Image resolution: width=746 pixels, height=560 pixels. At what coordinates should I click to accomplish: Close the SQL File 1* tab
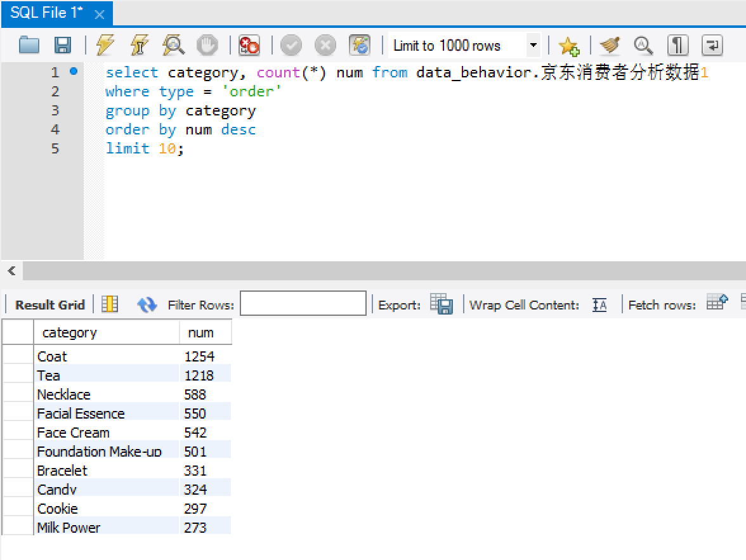click(x=99, y=15)
